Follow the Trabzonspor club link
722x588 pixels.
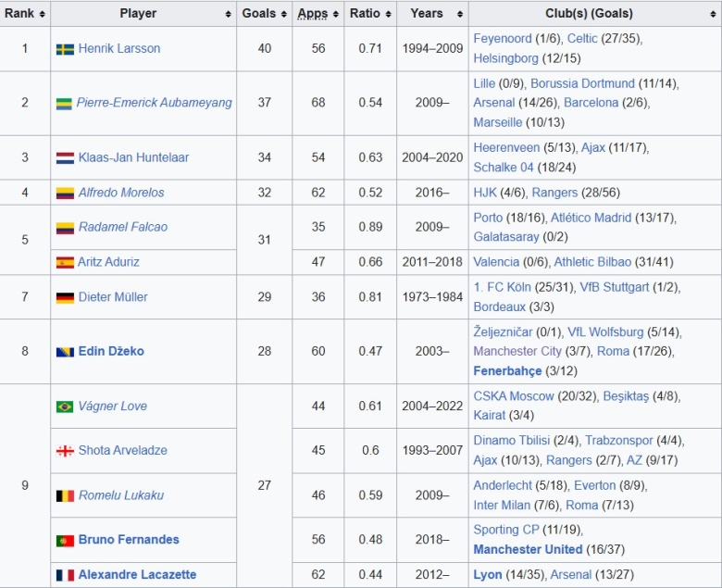point(619,441)
